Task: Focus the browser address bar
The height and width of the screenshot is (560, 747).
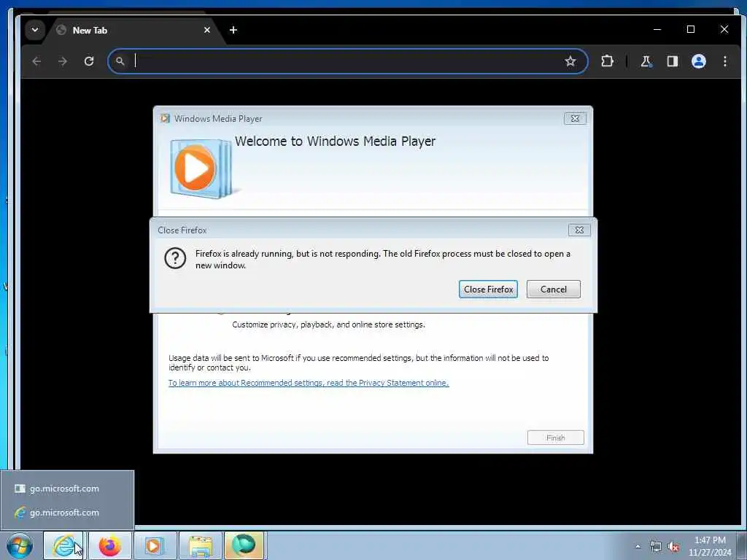Action: 348,61
